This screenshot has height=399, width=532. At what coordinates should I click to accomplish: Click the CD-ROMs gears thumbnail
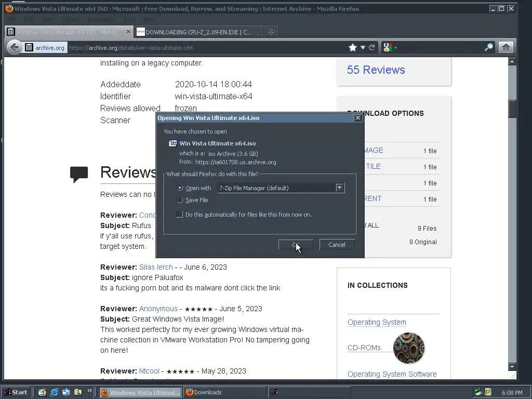pos(408,348)
